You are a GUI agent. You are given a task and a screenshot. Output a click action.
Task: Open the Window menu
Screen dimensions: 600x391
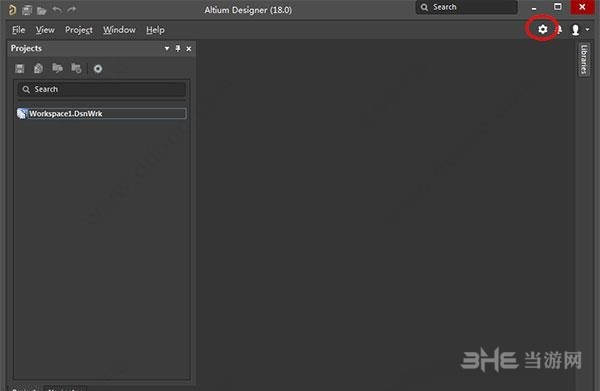pos(119,30)
